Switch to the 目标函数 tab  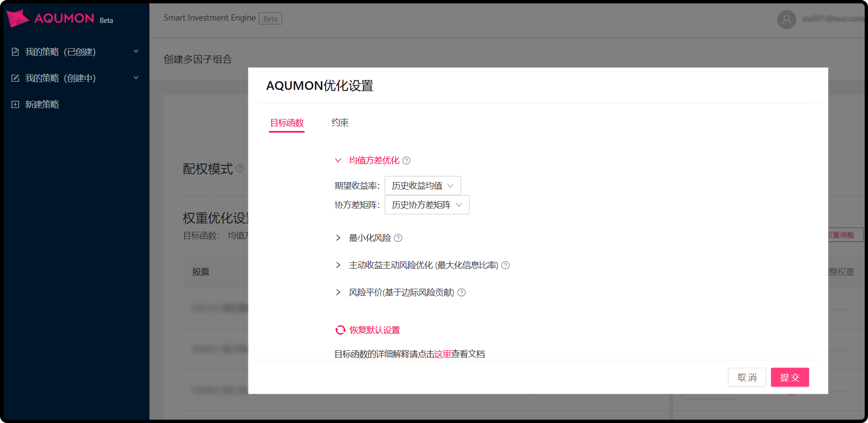(287, 123)
